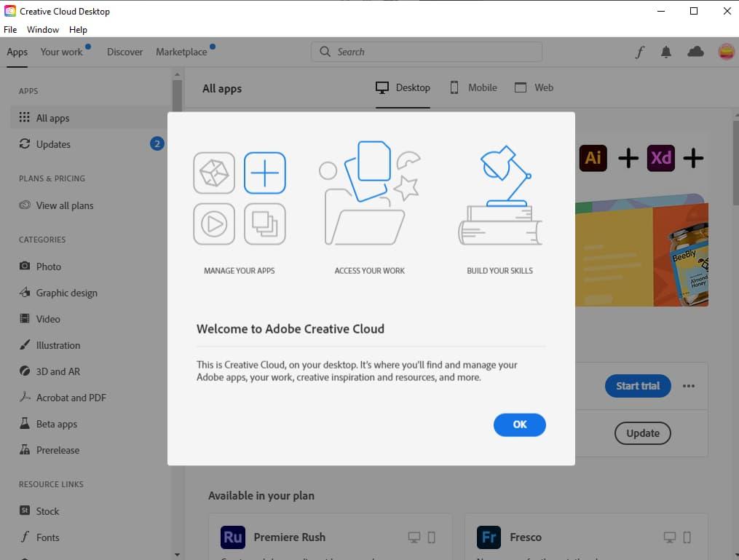The height and width of the screenshot is (560, 739).
Task: Open the 3D and AR category
Action: click(x=25, y=371)
